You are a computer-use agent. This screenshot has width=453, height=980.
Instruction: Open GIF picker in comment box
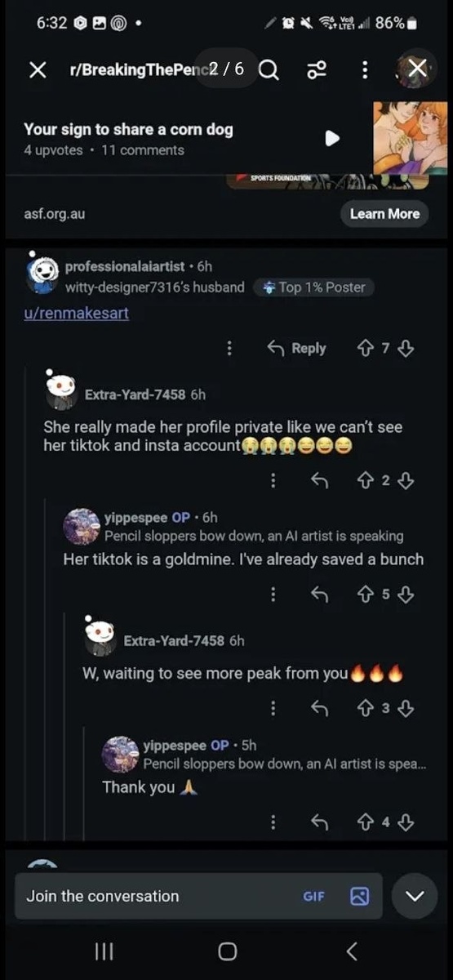click(313, 896)
